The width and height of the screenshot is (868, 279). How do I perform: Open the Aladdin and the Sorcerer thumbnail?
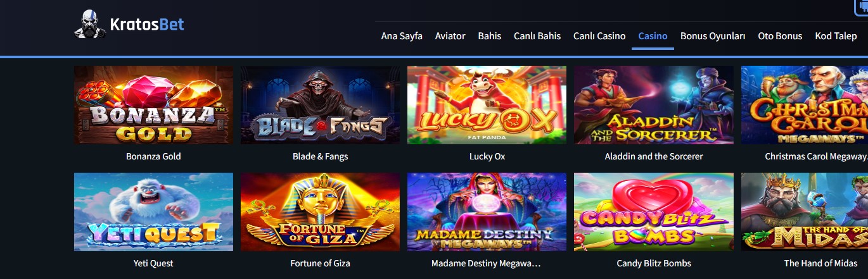(654, 105)
